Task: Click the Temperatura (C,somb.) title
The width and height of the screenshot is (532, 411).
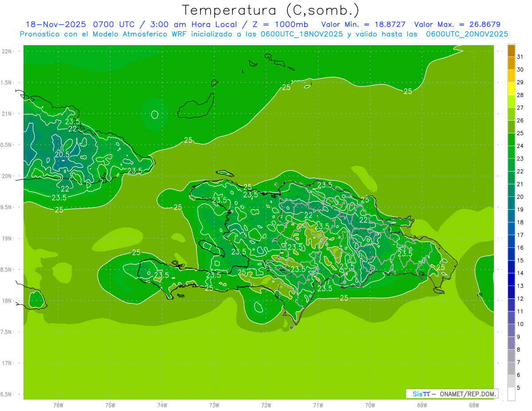Action: coord(270,10)
